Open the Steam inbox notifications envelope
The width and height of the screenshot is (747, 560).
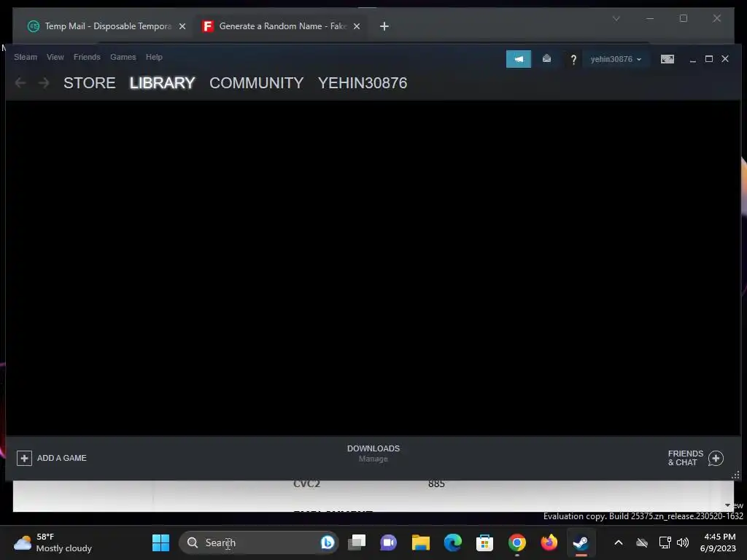pos(546,58)
